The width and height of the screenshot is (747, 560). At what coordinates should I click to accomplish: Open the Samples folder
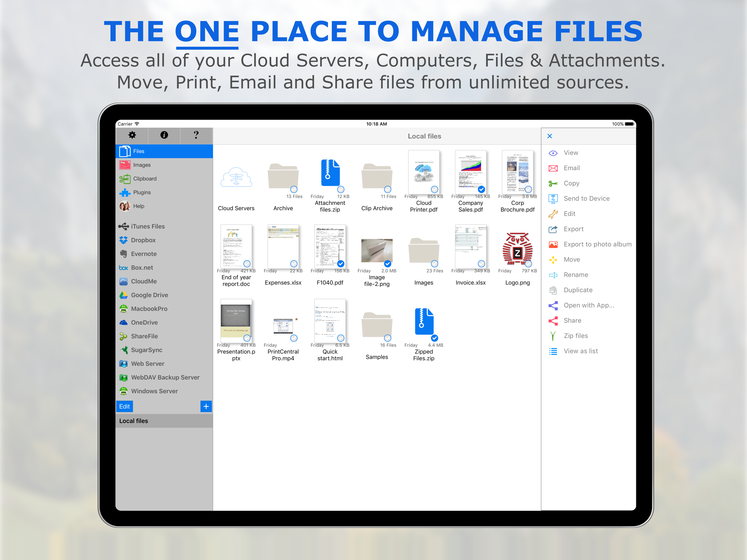[377, 325]
